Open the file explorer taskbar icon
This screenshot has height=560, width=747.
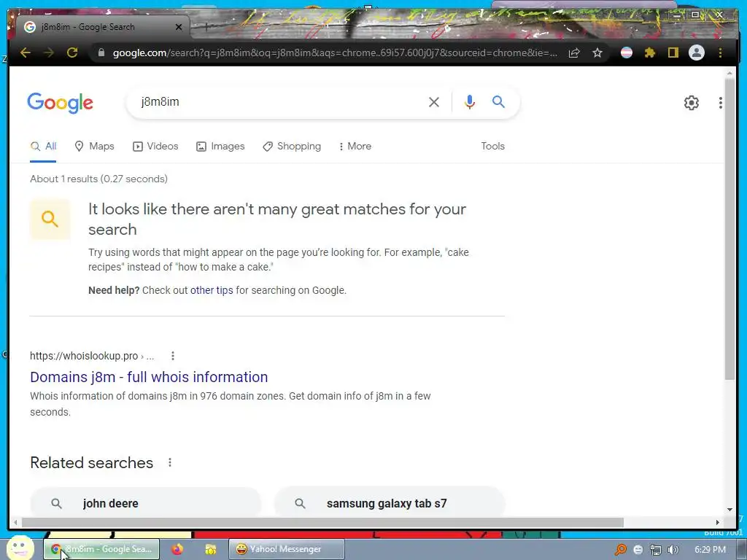[210, 549]
